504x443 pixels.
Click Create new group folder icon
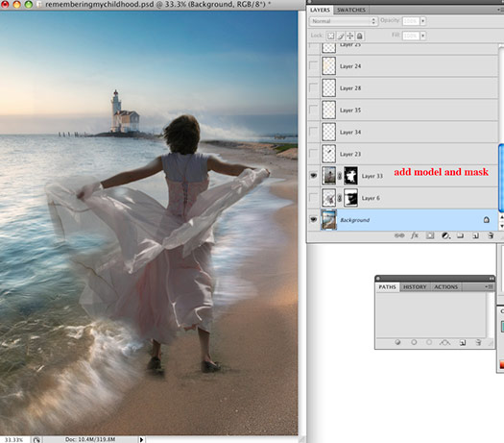click(460, 235)
